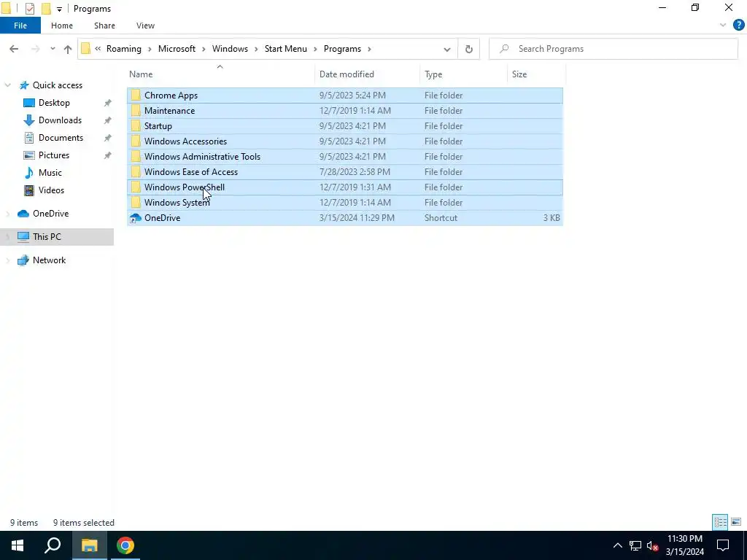The width and height of the screenshot is (747, 560).
Task: Expand the address bar history dropdown
Action: click(x=447, y=49)
